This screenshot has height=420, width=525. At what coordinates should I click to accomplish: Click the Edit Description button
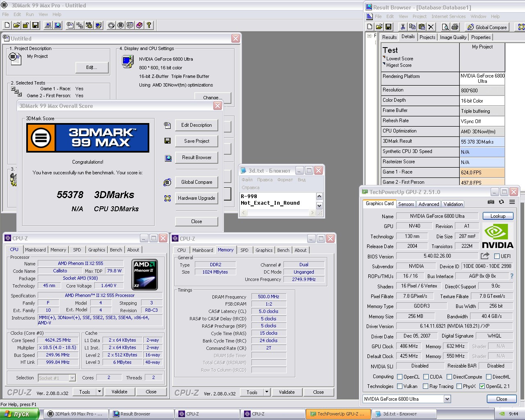[197, 125]
